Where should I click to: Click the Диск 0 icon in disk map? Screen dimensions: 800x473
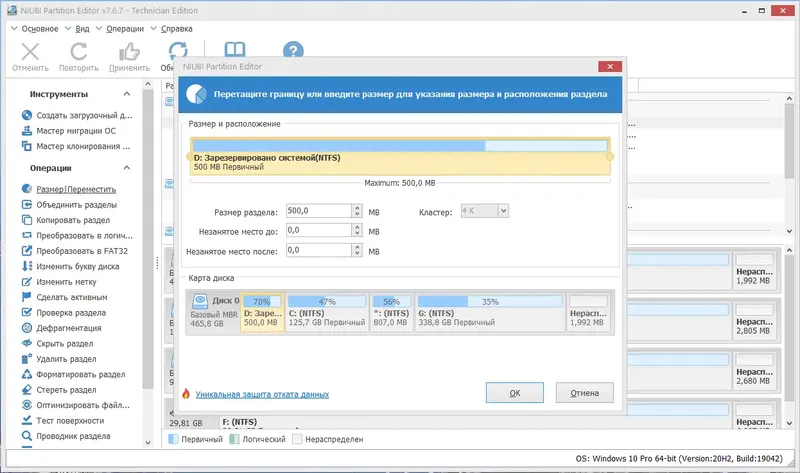[x=200, y=301]
